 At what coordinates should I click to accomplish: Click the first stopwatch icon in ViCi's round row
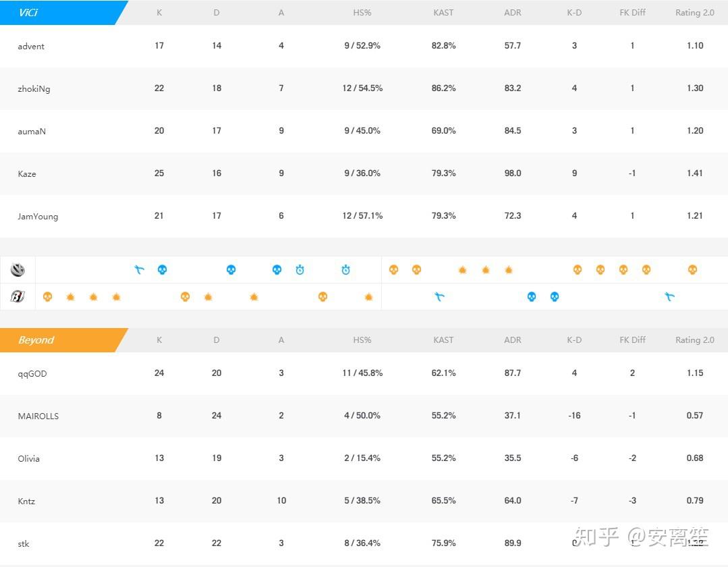tap(300, 270)
